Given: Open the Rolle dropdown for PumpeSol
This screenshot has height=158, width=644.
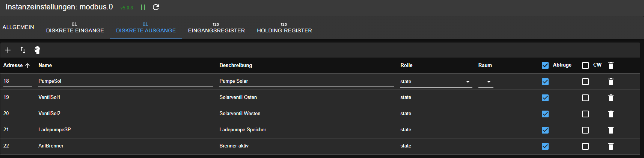Looking at the screenshot, I should point(436,82).
